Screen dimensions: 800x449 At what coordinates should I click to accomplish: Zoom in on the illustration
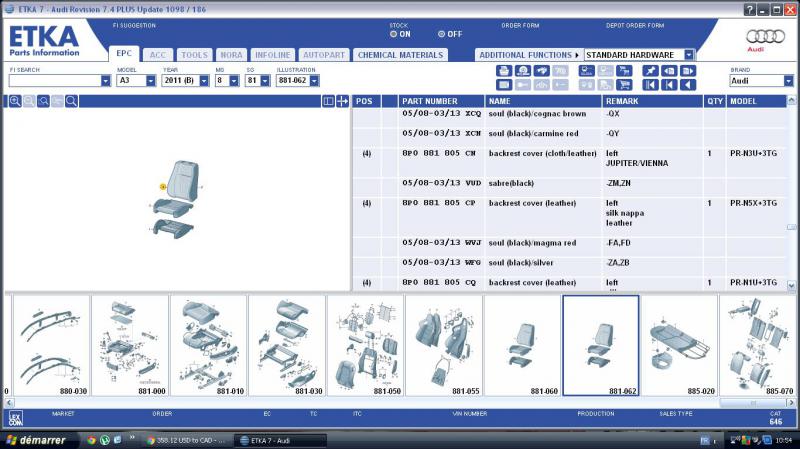[x=15, y=101]
